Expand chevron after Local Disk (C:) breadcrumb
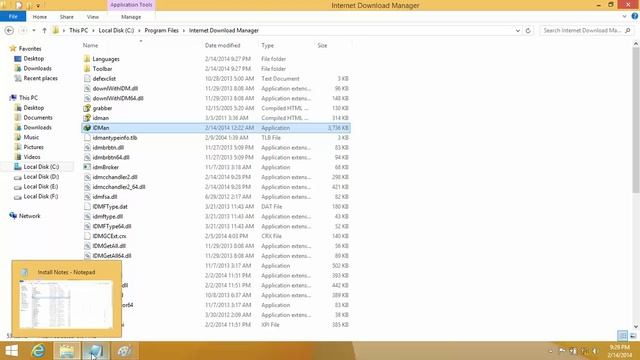The height and width of the screenshot is (360, 640). (139, 30)
